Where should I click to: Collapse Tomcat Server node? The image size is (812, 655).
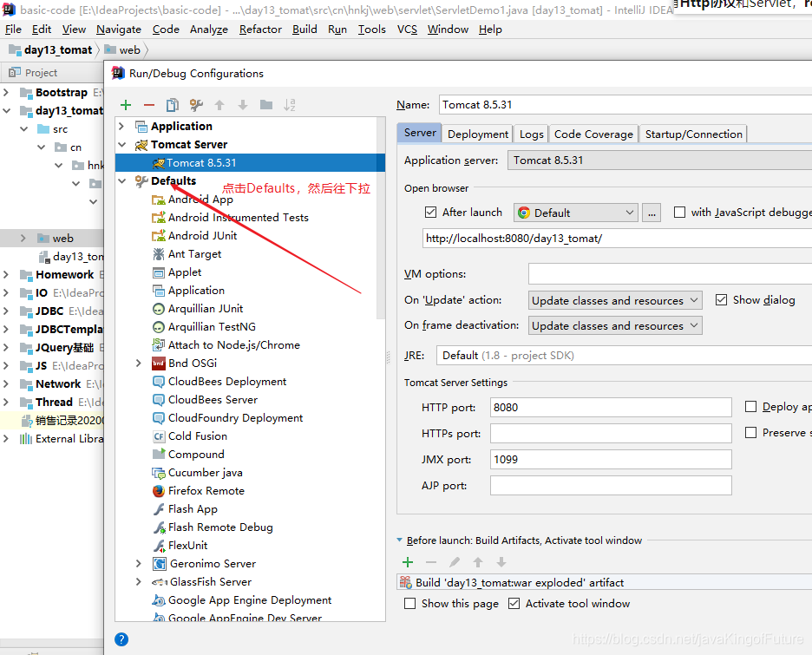coord(122,145)
